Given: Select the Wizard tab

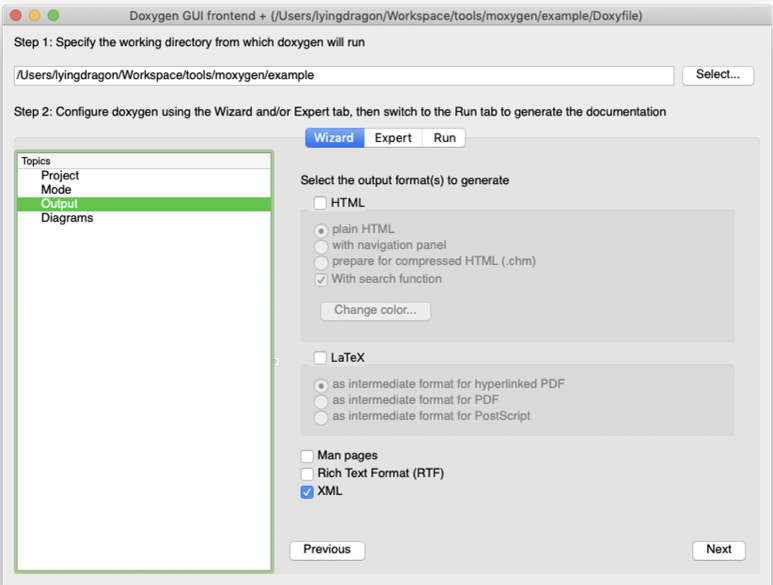Looking at the screenshot, I should pos(334,138).
